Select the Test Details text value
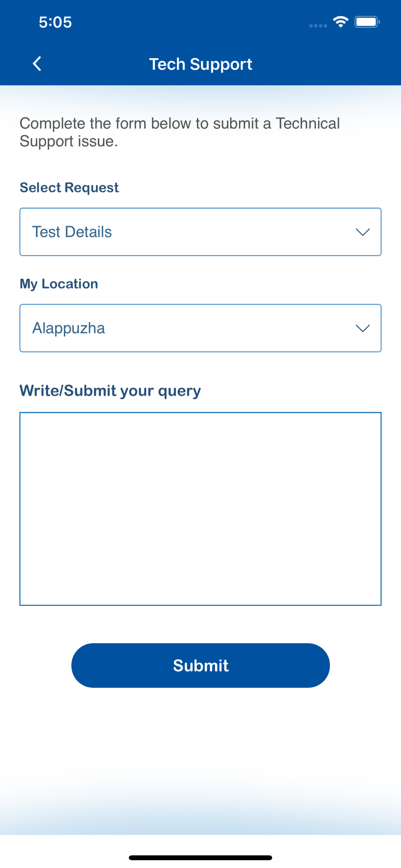 [x=72, y=232]
